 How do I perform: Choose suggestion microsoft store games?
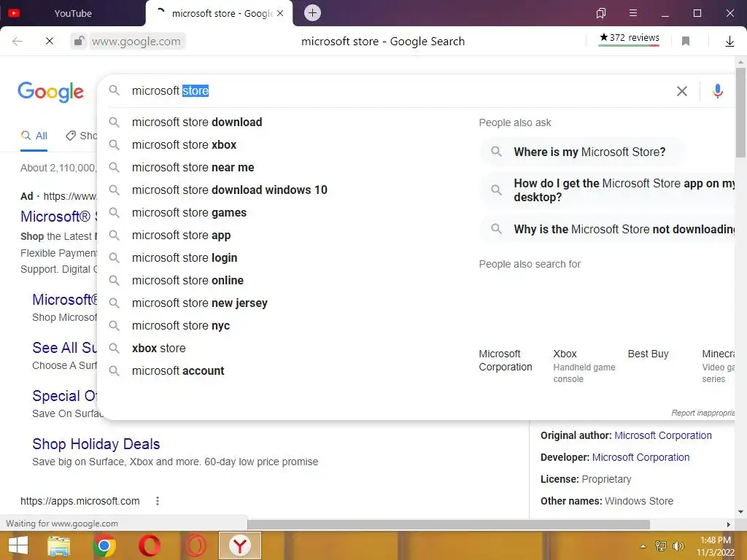(189, 213)
